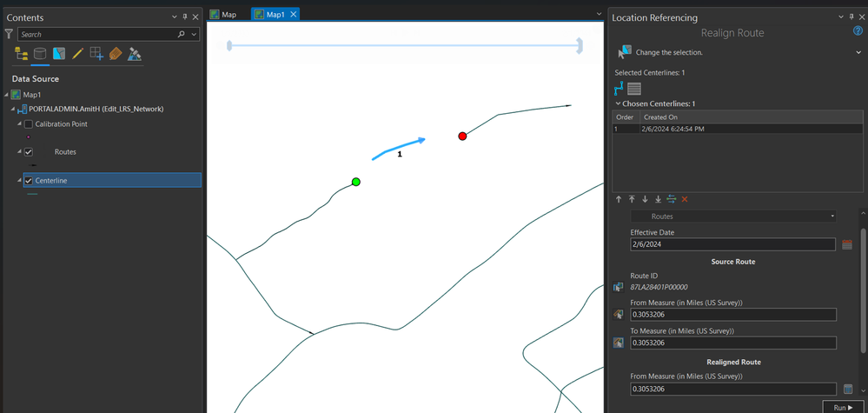Screen dimensions: 868x413
Task: Click the table list view icon under Selected Centerlines
Action: click(634, 88)
